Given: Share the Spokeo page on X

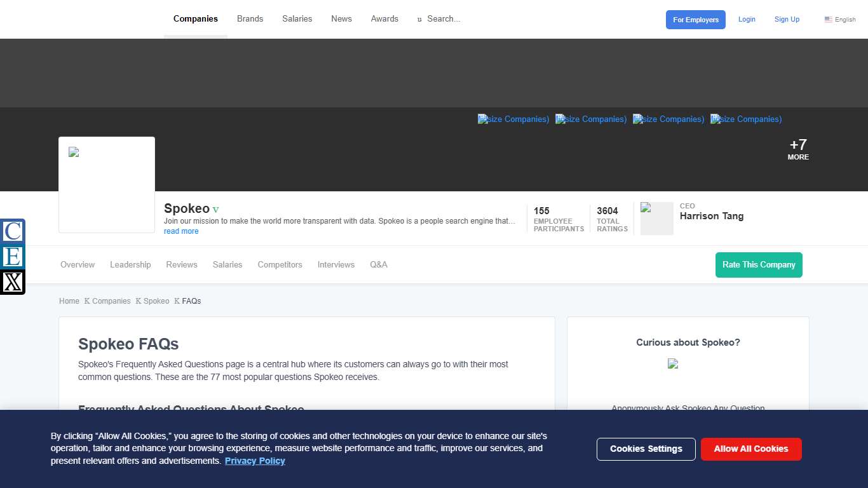Looking at the screenshot, I should [x=13, y=281].
